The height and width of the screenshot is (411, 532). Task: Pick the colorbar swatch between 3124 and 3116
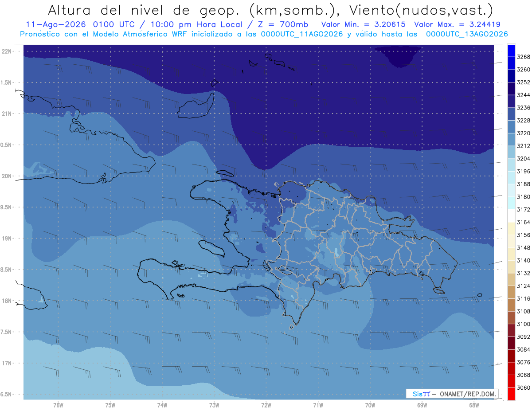click(511, 292)
